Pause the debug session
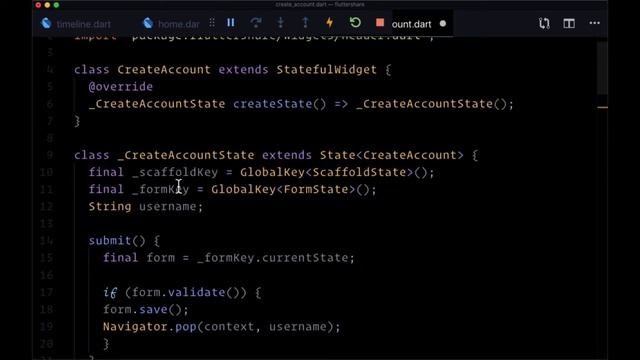The height and width of the screenshot is (360, 640). pos(231,23)
